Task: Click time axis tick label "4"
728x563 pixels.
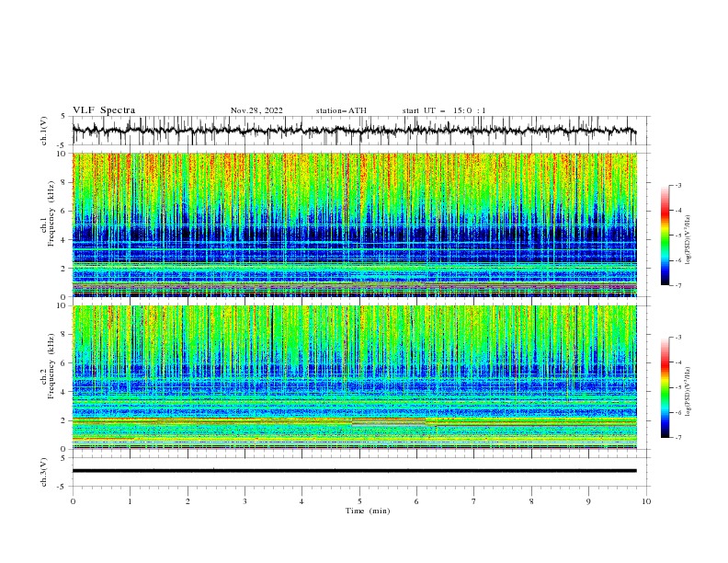Action: (301, 501)
